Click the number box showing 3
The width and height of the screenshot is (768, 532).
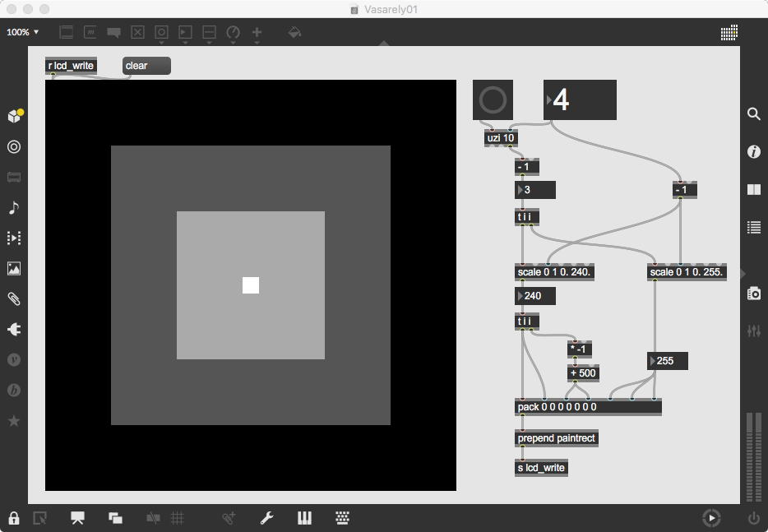[x=534, y=190]
